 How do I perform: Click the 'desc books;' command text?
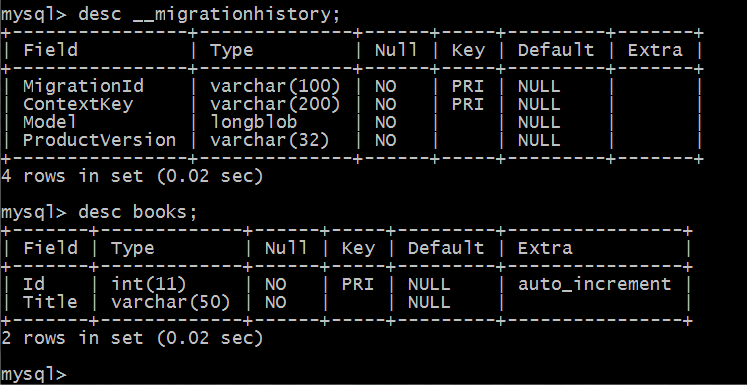pos(138,212)
